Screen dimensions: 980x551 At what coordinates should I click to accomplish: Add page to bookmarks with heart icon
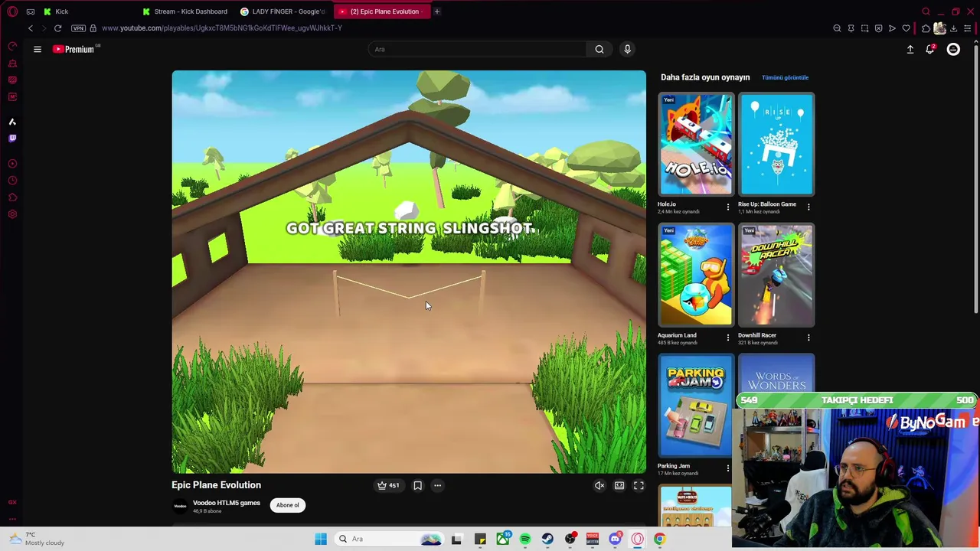[x=906, y=28]
